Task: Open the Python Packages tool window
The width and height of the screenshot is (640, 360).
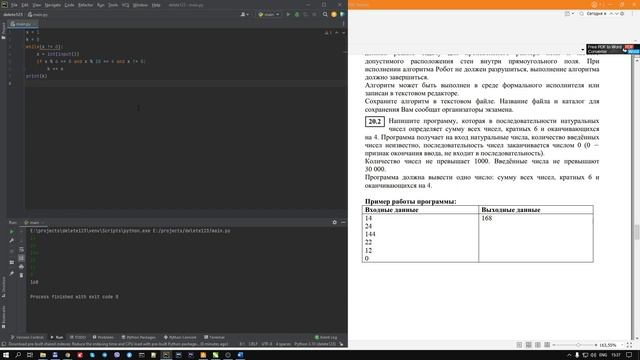Action: 138,337
